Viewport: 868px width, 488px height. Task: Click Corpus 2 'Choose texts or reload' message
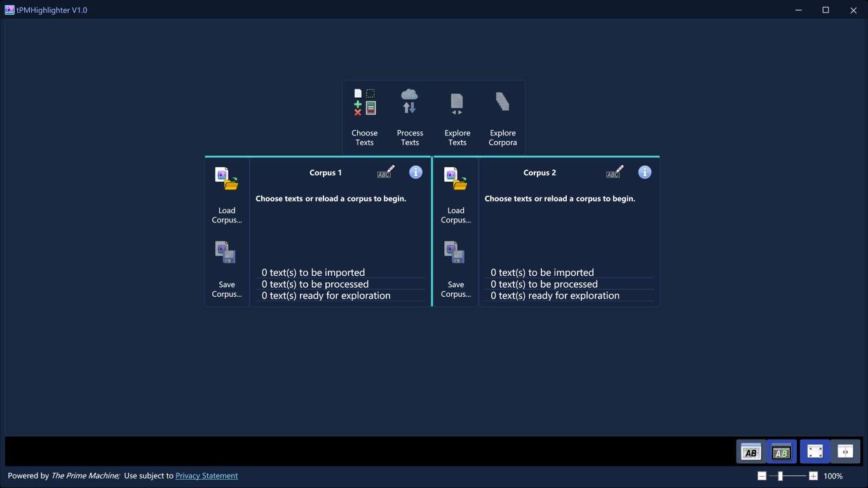click(560, 199)
